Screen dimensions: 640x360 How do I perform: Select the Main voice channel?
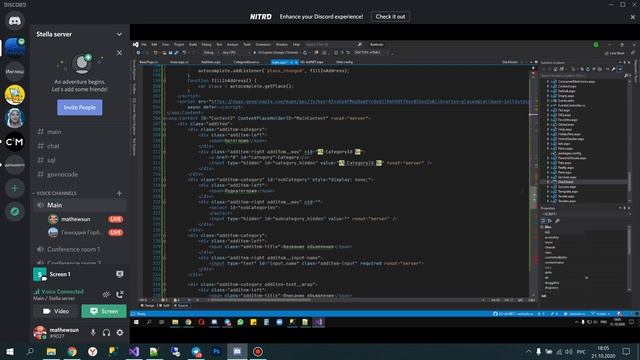pos(80,205)
